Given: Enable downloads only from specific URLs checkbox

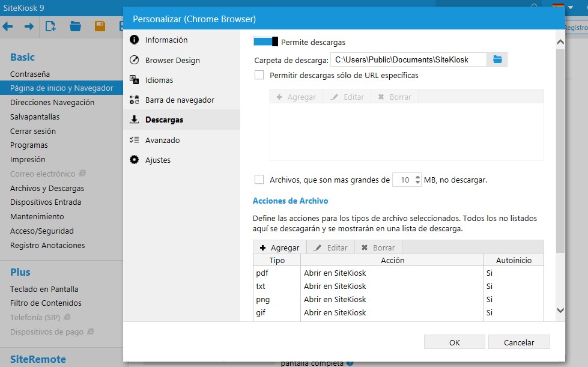Looking at the screenshot, I should 259,76.
